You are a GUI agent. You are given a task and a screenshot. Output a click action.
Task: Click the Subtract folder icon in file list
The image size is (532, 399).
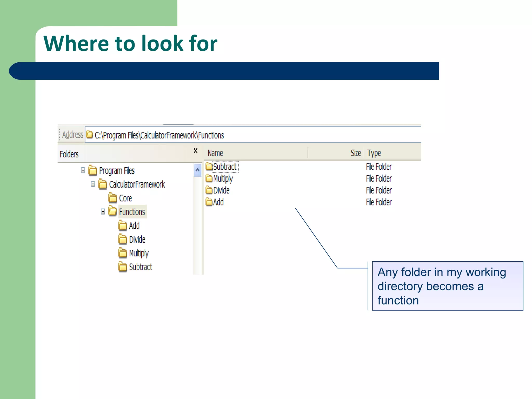click(x=209, y=167)
